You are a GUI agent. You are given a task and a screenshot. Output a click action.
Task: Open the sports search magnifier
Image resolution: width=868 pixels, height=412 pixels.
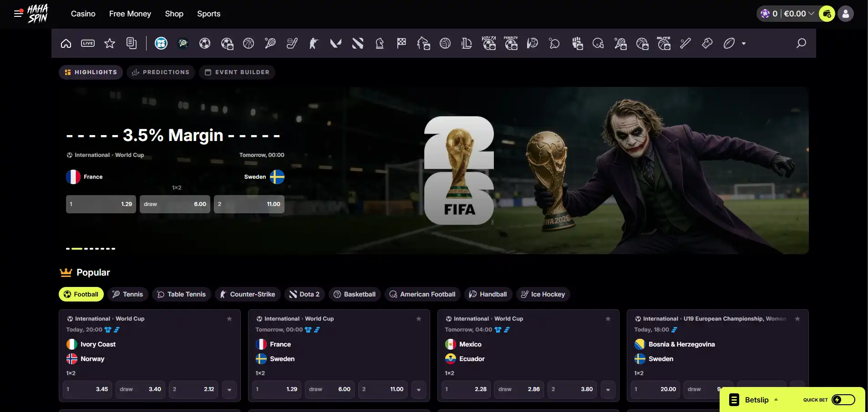[x=801, y=43]
